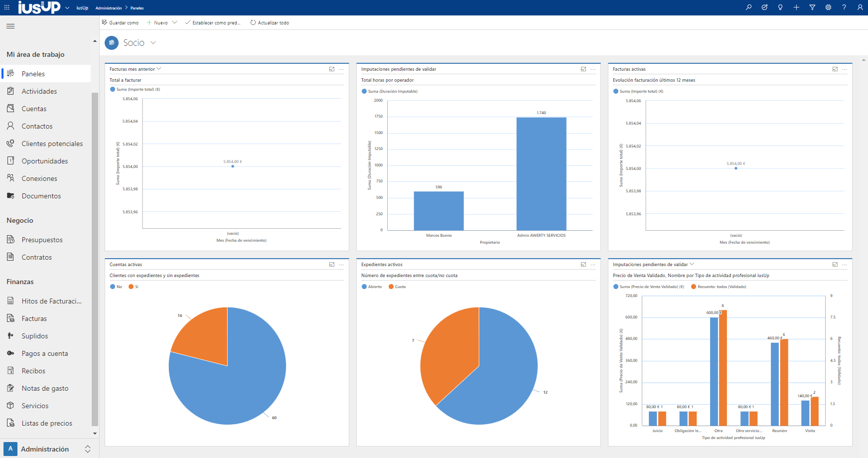Image resolution: width=868 pixels, height=458 pixels.
Task: Click the plus quick create icon
Action: (796, 7)
